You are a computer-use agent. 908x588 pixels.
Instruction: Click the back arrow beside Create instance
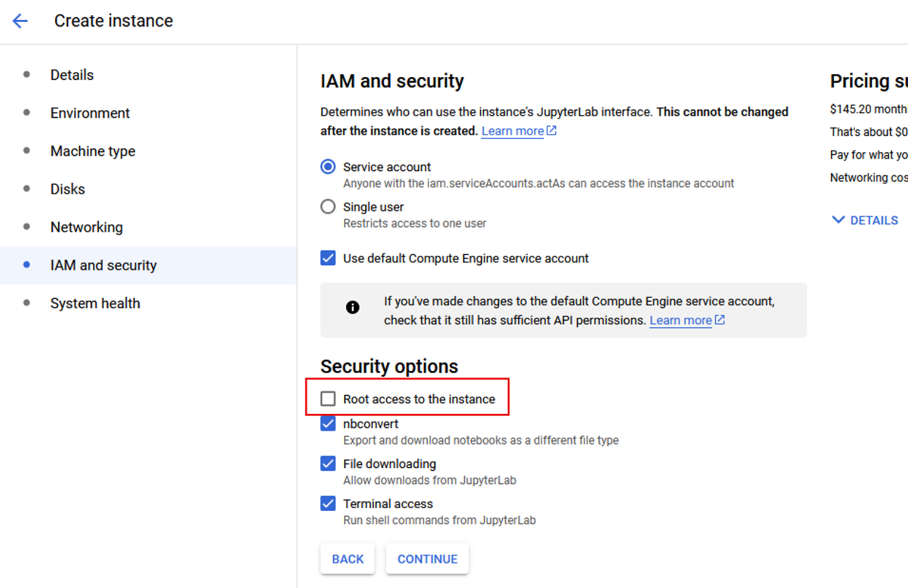point(20,20)
